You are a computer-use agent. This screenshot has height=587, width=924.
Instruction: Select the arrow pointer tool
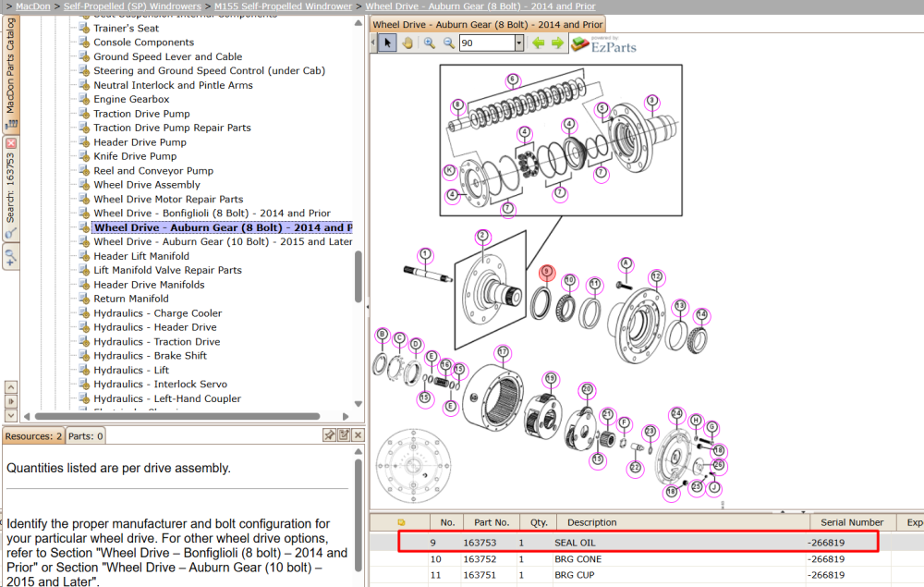click(387, 43)
